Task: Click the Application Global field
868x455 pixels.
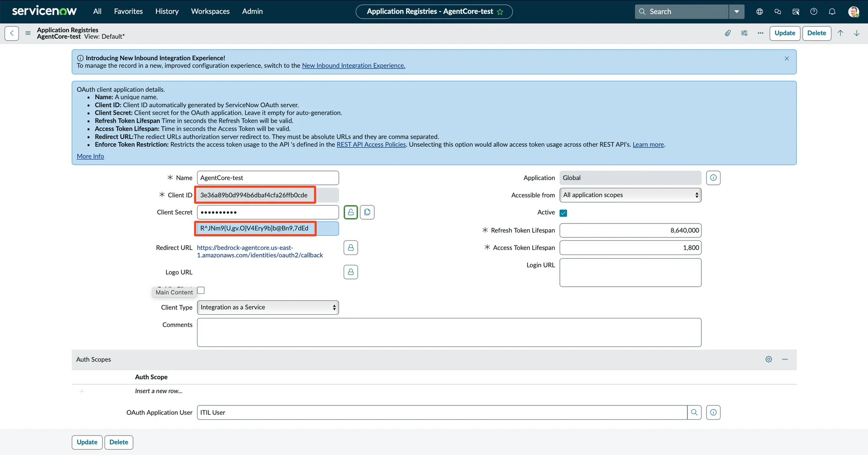Action: click(x=630, y=178)
